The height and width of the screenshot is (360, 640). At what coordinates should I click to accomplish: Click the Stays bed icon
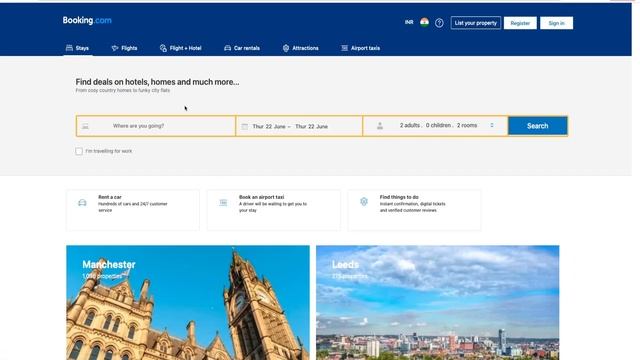pos(69,48)
